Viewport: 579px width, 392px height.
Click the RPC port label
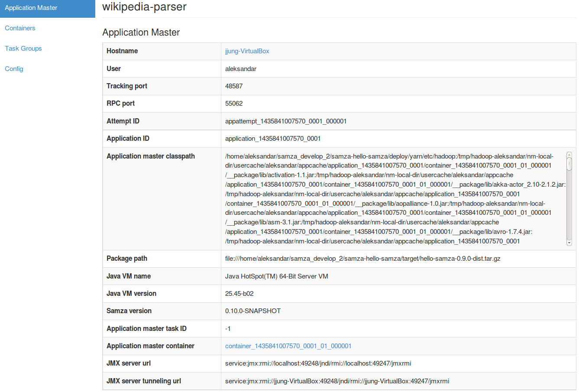click(120, 104)
